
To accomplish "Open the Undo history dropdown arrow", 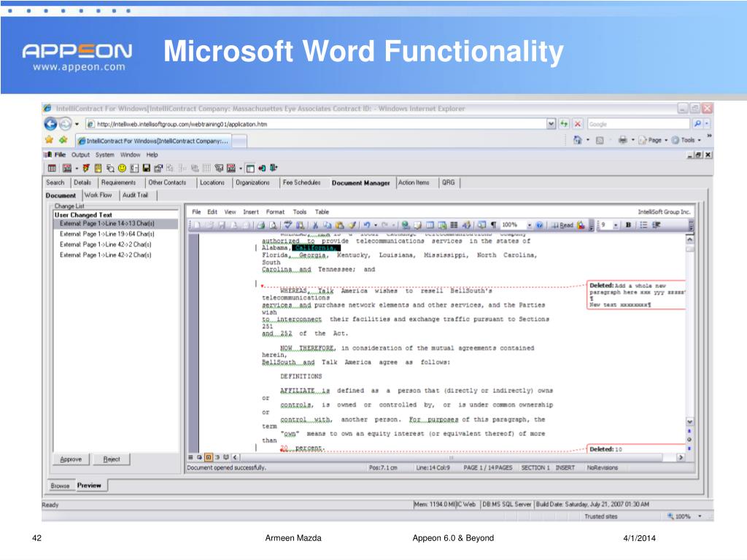I will [376, 225].
